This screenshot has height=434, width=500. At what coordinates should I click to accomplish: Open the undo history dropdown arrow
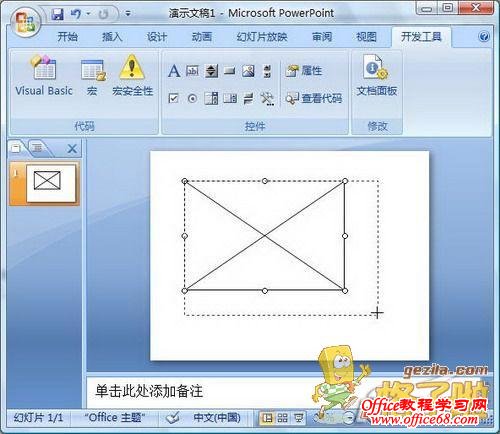click(89, 14)
